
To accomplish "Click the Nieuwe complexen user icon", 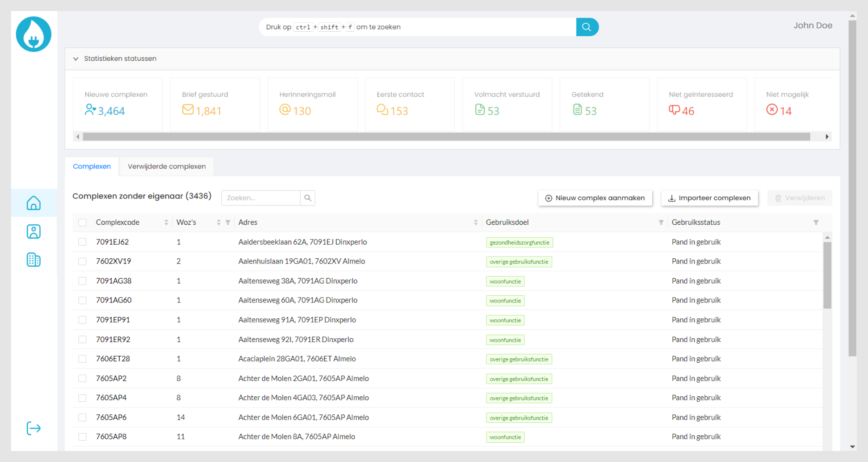I will 90,109.
